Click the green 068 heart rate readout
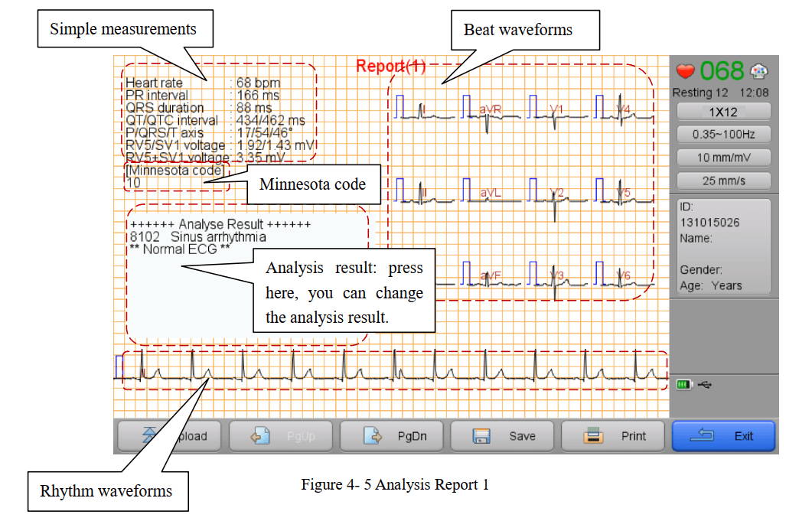Image resolution: width=812 pixels, height=521 pixels. (722, 71)
